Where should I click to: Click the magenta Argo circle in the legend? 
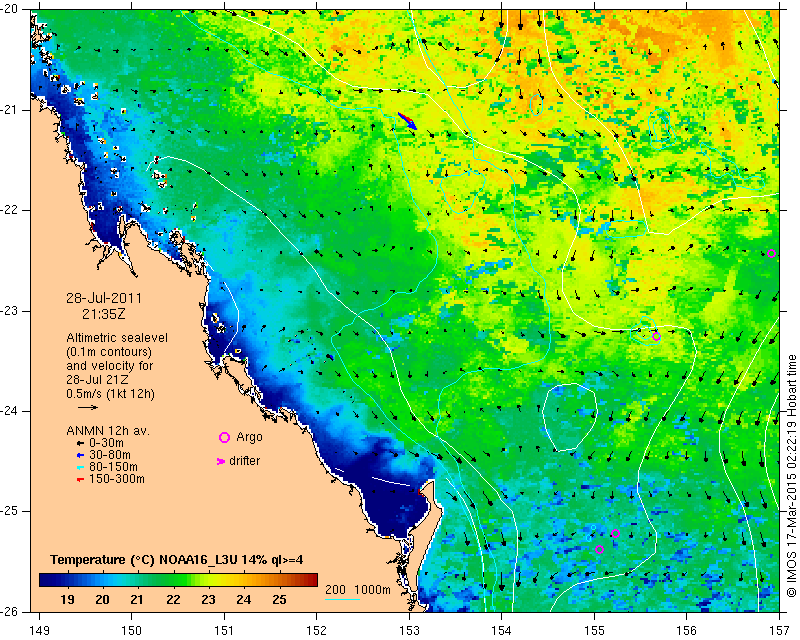pos(224,437)
